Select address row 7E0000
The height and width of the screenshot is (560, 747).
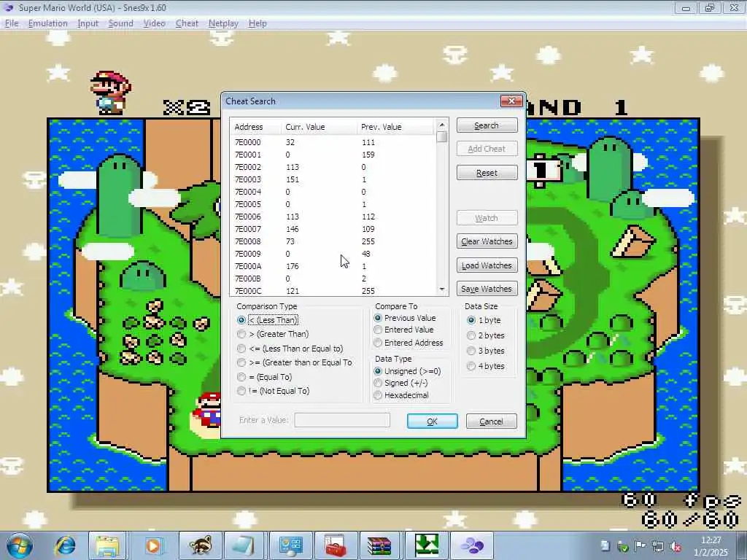[333, 142]
